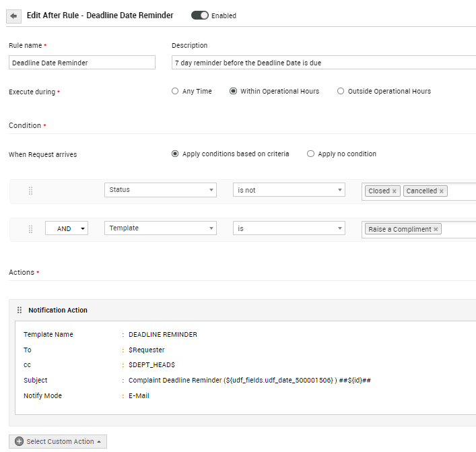Expand the AND logical operator dropdown

pyautogui.click(x=67, y=229)
